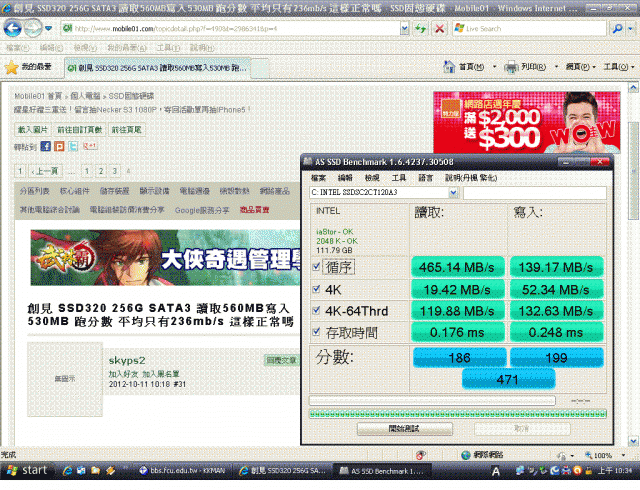Go to previous page with 上一頁
Screen dimensions: 640x490
pyautogui.click(x=45, y=171)
